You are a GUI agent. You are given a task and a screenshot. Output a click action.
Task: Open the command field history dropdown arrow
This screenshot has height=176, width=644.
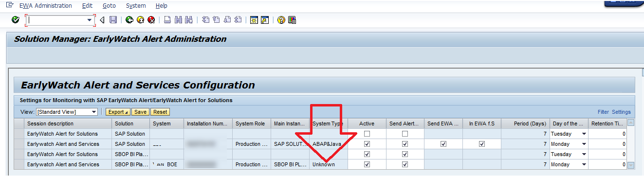tap(90, 20)
